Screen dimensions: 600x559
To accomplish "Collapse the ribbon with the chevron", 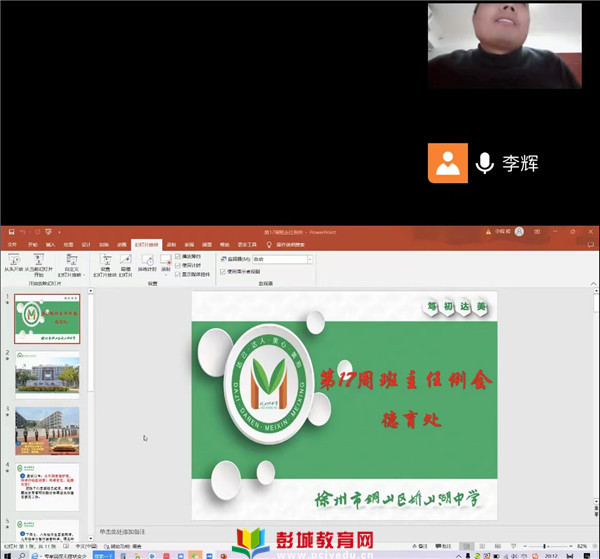I will pos(593,284).
